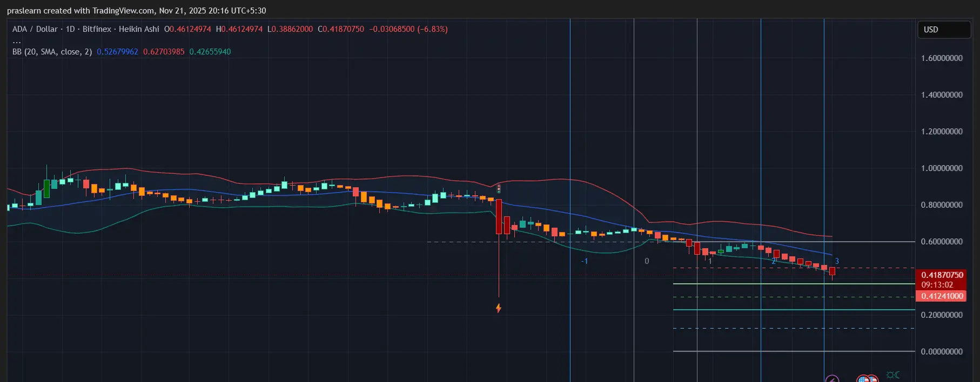Screen dimensions: 980x382
Task: Click the Bollinger upper value 0.62703985
Action: pos(164,52)
